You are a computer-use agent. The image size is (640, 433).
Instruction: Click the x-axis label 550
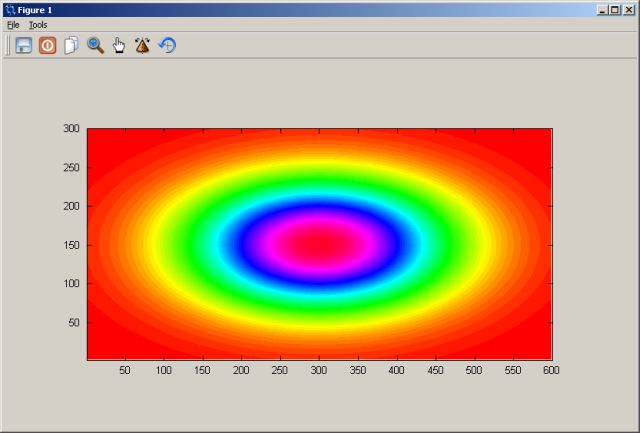(x=513, y=370)
